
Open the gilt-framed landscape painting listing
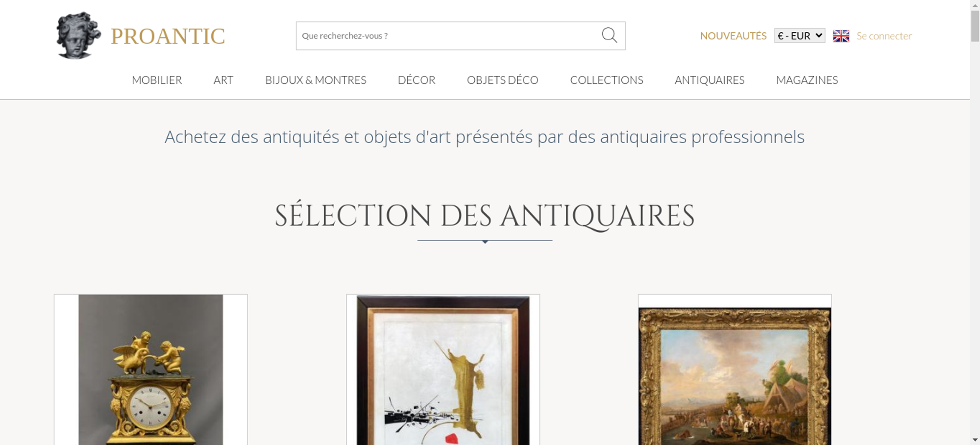735,370
